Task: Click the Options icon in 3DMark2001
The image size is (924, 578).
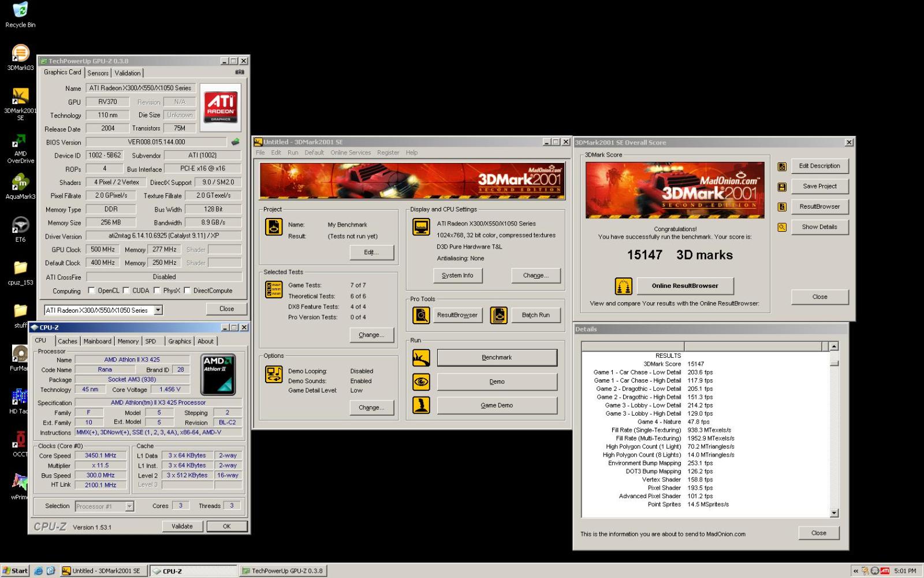Action: tap(274, 374)
